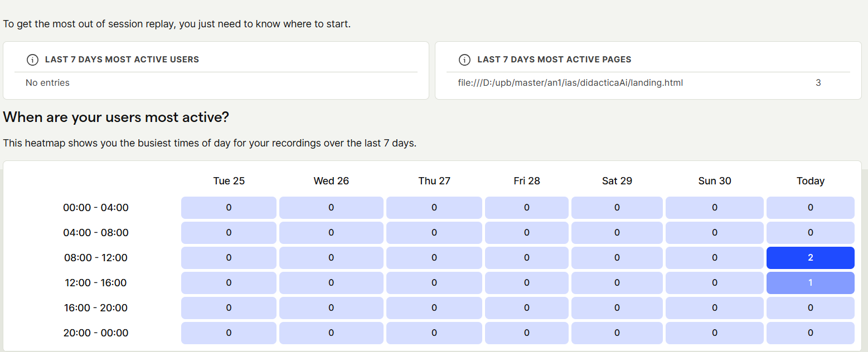Click Tue 25 00:00 - 04:00 cell
868x352 pixels.
(229, 208)
